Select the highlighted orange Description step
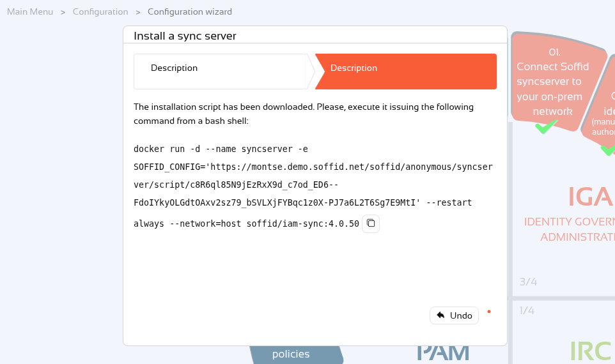615x364 pixels. click(406, 72)
